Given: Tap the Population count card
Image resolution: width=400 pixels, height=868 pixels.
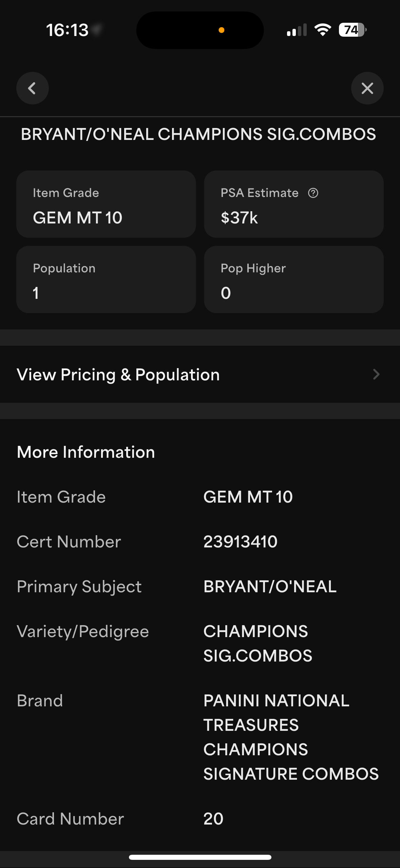Looking at the screenshot, I should click(106, 279).
